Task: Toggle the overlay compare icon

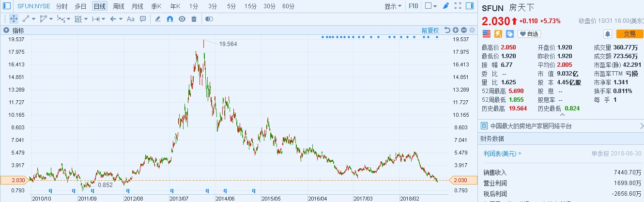Action: [x=209, y=19]
